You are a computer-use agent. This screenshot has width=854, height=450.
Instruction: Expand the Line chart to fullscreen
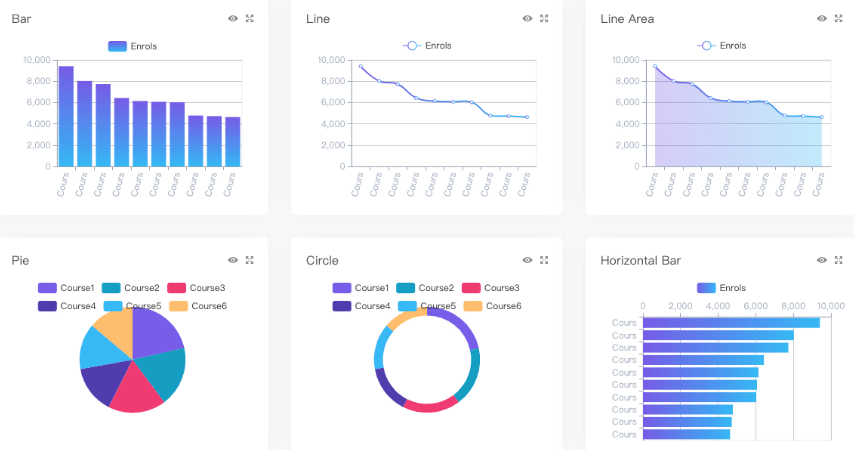[544, 19]
